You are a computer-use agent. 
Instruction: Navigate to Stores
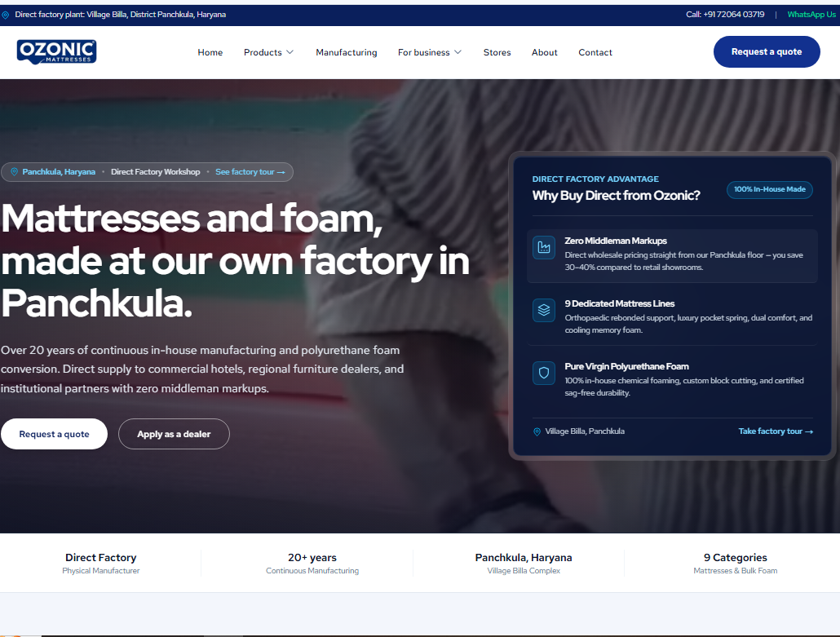point(497,52)
